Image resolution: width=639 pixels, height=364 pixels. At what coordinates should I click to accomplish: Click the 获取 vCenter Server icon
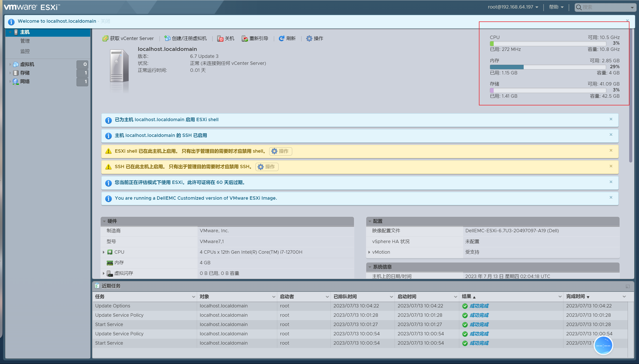pos(105,38)
